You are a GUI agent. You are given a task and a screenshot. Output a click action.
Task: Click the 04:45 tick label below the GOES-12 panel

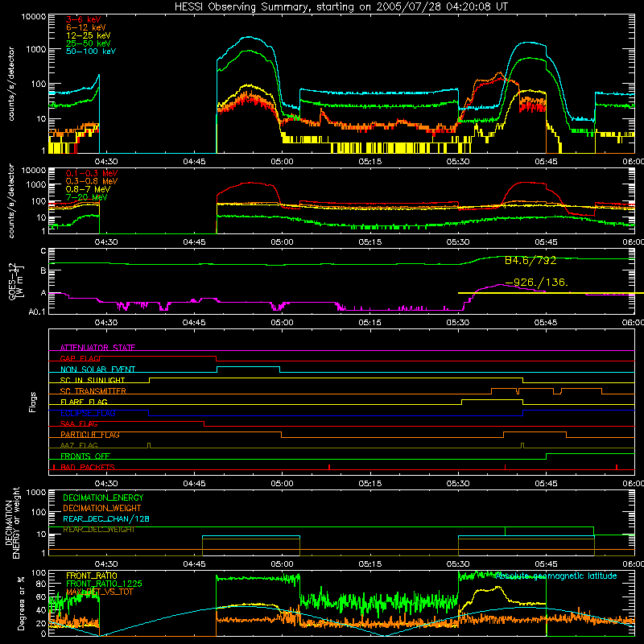click(194, 323)
